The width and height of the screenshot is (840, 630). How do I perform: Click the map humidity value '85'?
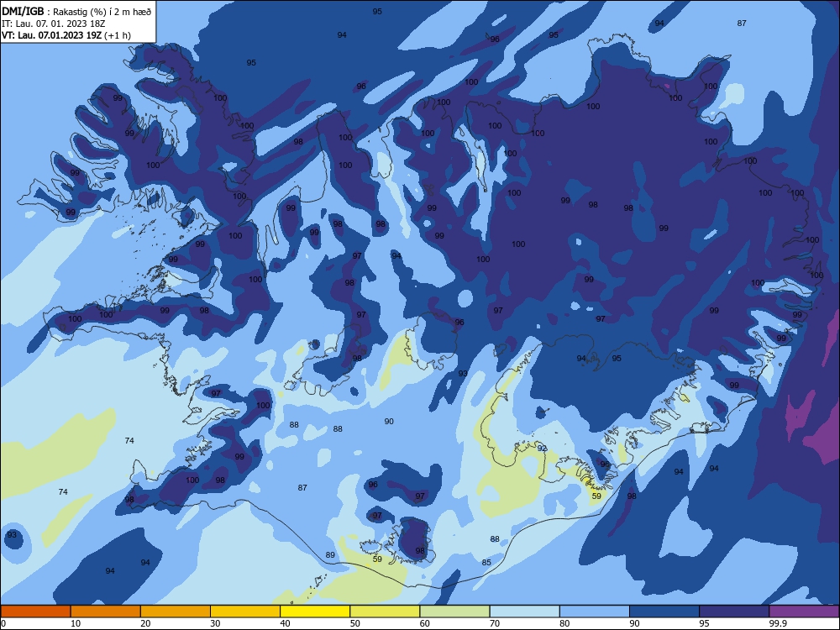pos(486,562)
